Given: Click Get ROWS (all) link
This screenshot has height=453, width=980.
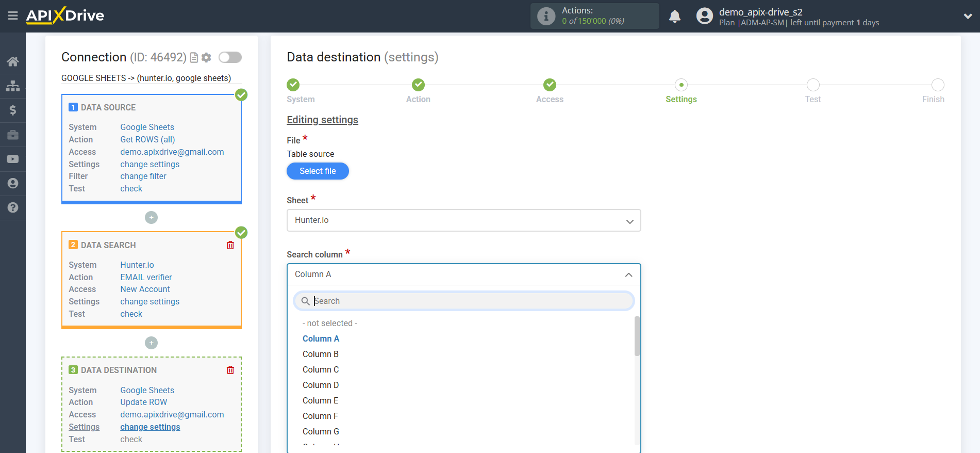Looking at the screenshot, I should point(147,139).
